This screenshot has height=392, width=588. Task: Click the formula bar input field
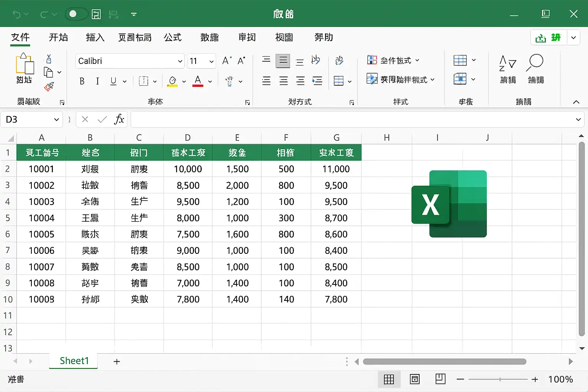coord(352,119)
